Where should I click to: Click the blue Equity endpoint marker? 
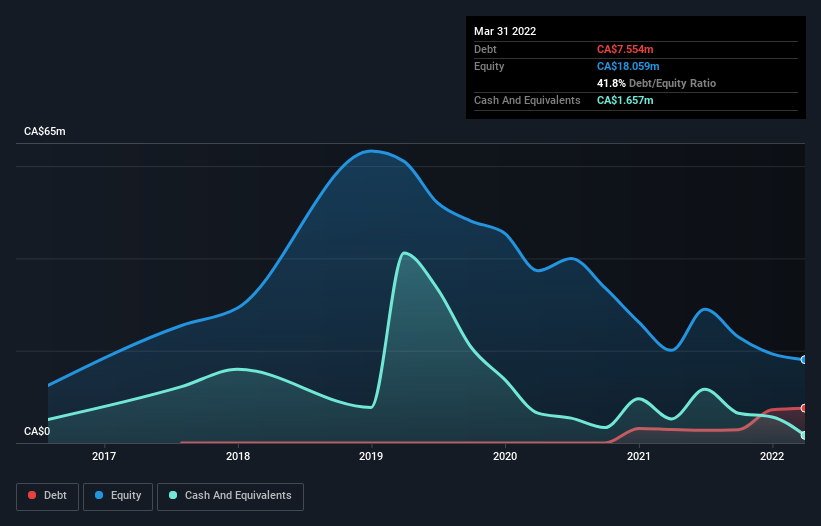tap(804, 360)
